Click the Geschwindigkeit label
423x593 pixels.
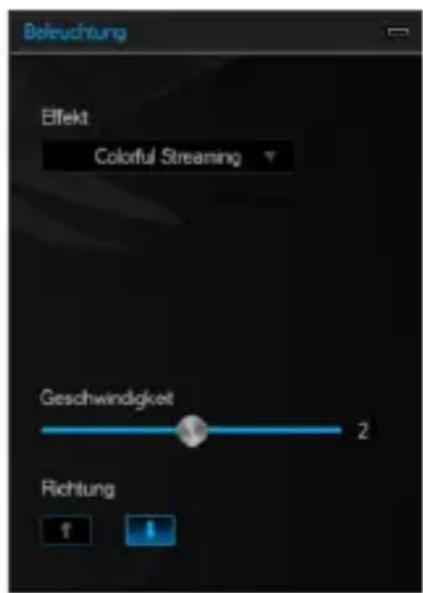coord(107,398)
